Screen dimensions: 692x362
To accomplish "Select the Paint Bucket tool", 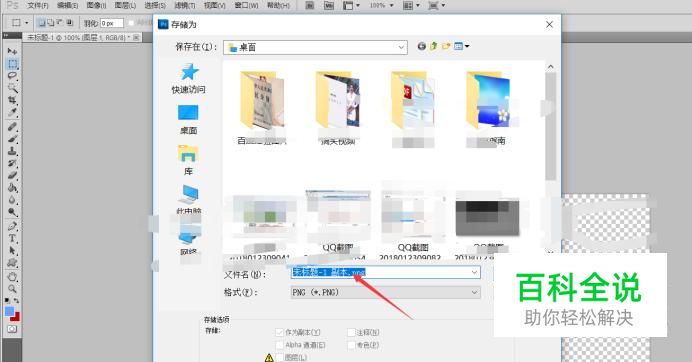I will point(12,188).
